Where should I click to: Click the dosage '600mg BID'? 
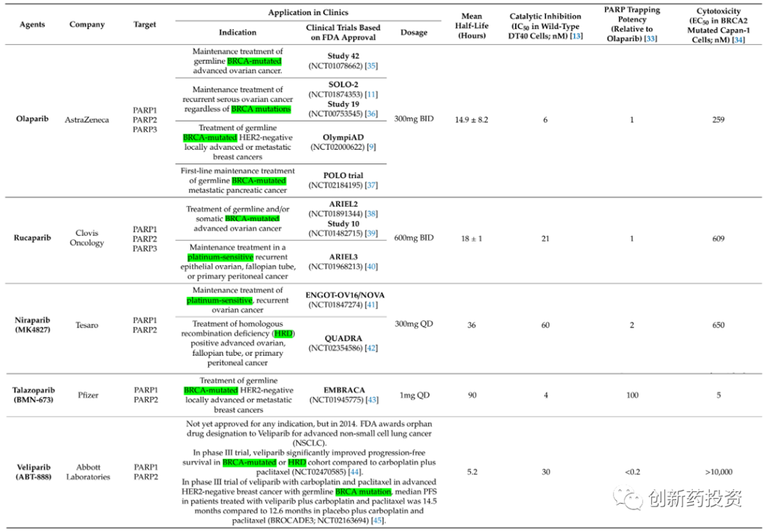pyautogui.click(x=414, y=238)
